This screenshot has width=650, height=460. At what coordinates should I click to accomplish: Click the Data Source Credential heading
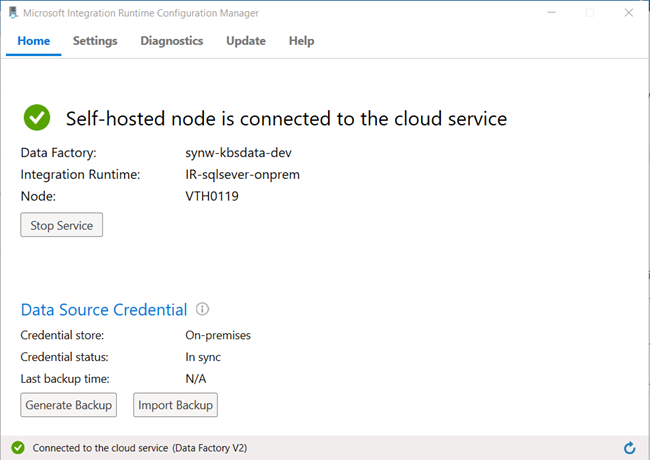[x=104, y=310]
